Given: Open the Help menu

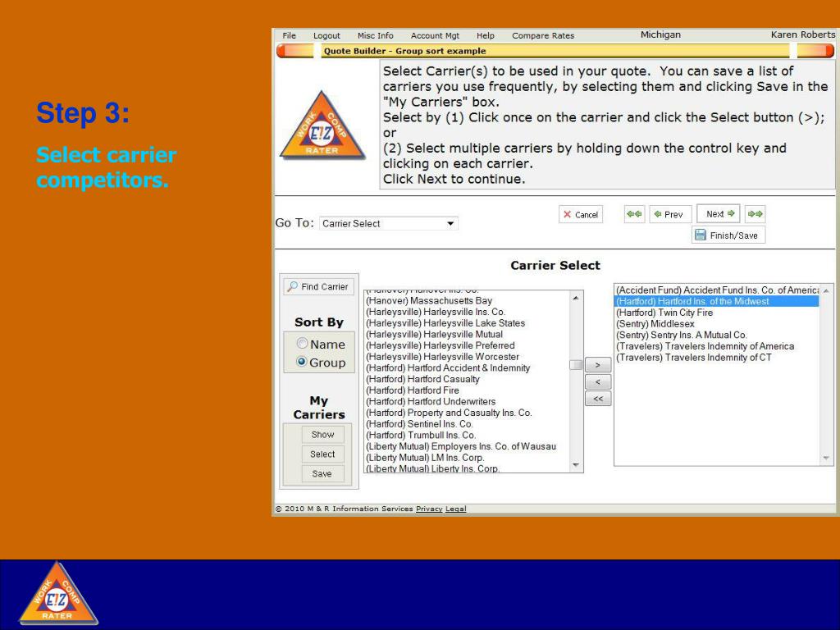Looking at the screenshot, I should tap(486, 35).
